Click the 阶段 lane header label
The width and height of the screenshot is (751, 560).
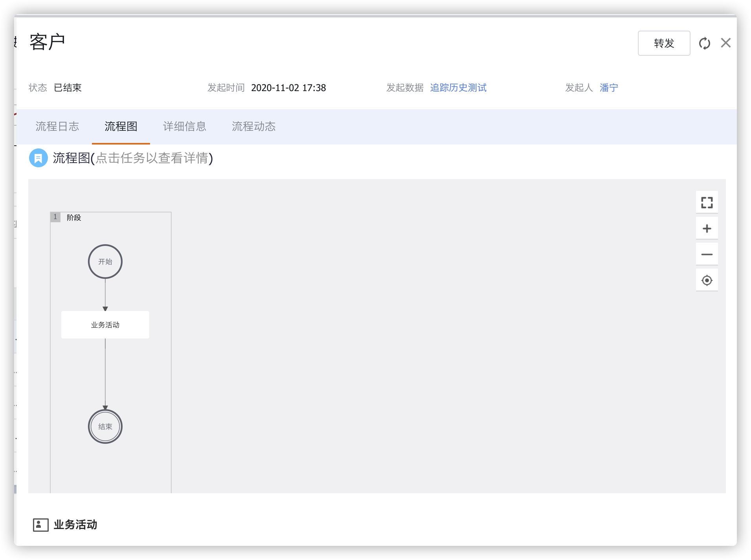[x=74, y=218]
